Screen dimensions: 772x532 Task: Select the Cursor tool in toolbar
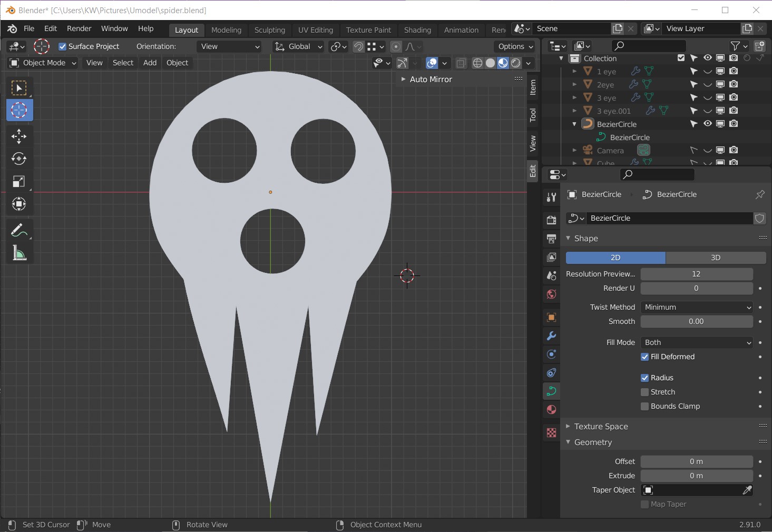[x=19, y=111]
